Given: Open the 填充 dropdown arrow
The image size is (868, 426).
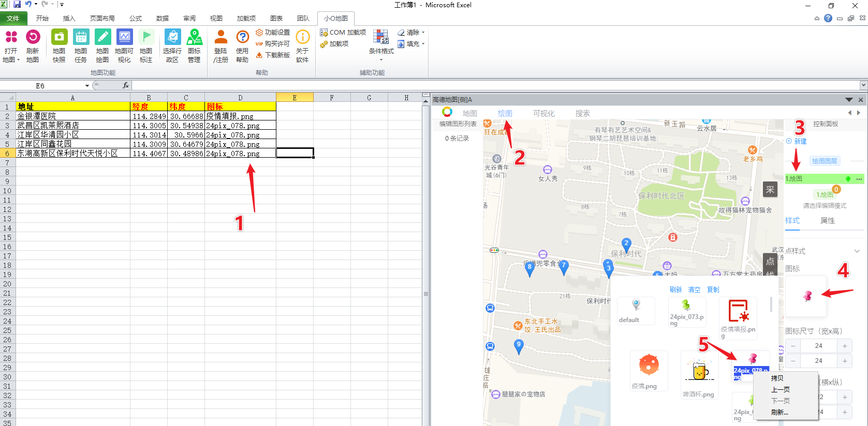Looking at the screenshot, I should click(x=423, y=44).
